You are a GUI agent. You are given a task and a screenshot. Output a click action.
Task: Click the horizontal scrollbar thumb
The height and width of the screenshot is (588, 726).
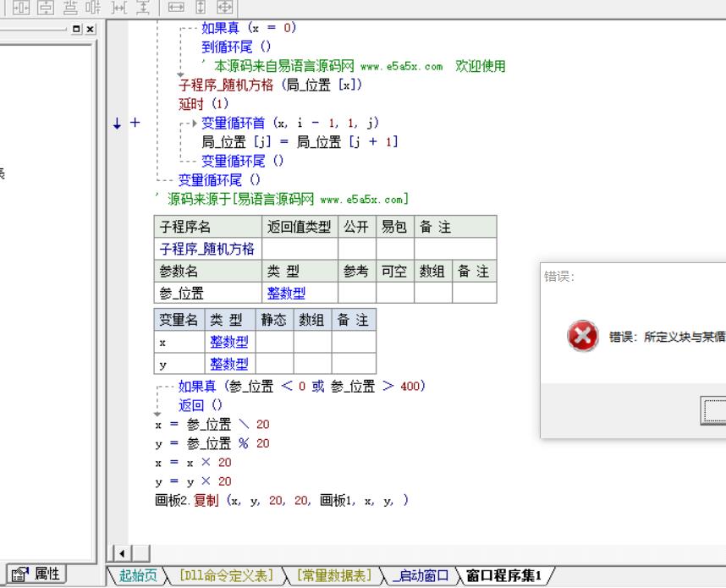[141, 553]
